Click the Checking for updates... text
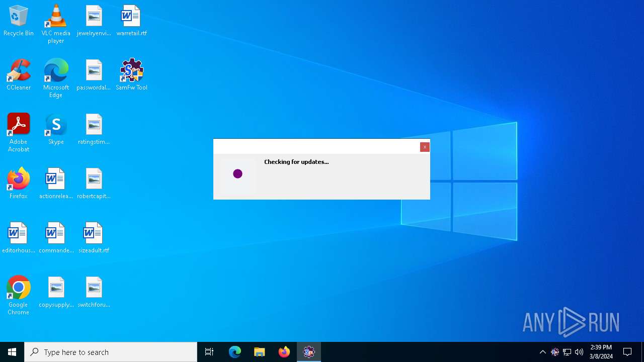The image size is (644, 362). pos(296,162)
